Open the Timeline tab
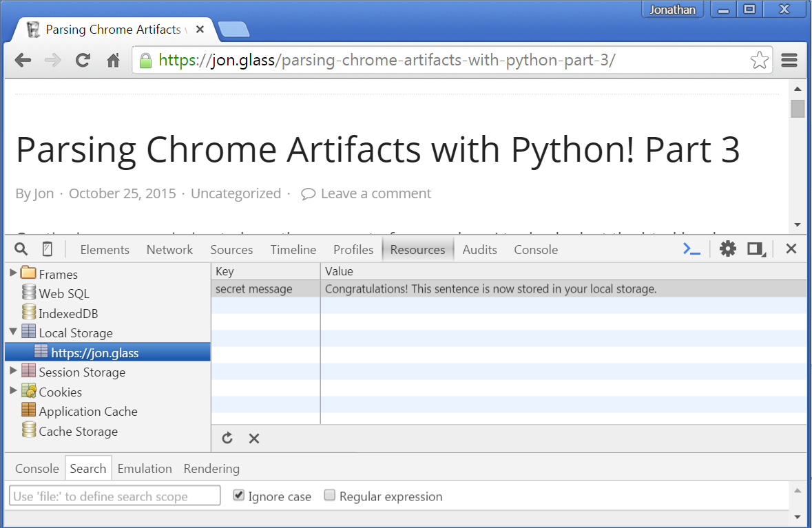Image resolution: width=812 pixels, height=528 pixels. click(293, 249)
